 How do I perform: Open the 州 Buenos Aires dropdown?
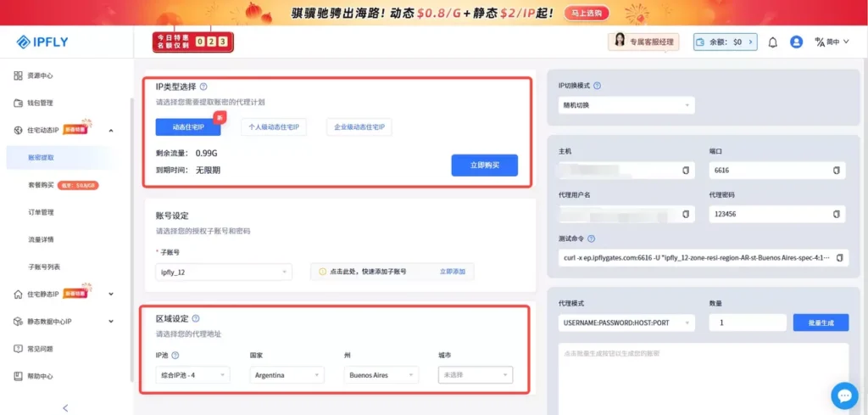point(381,375)
